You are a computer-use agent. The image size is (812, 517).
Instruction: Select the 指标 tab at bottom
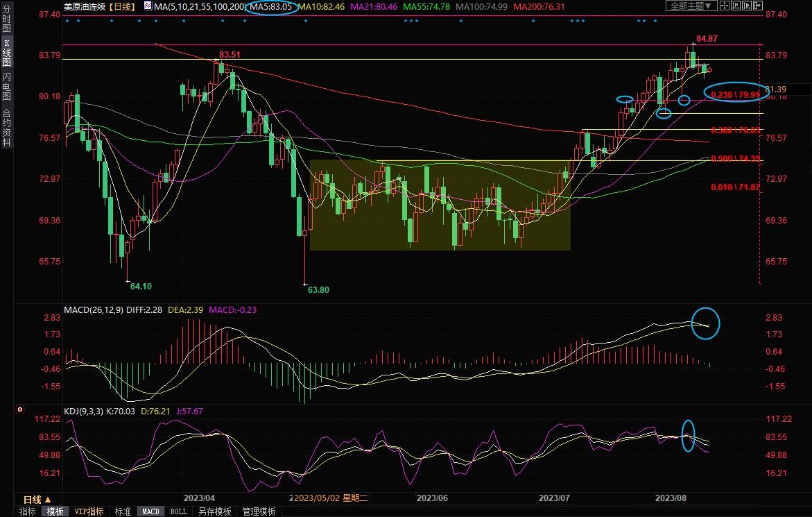point(28,511)
